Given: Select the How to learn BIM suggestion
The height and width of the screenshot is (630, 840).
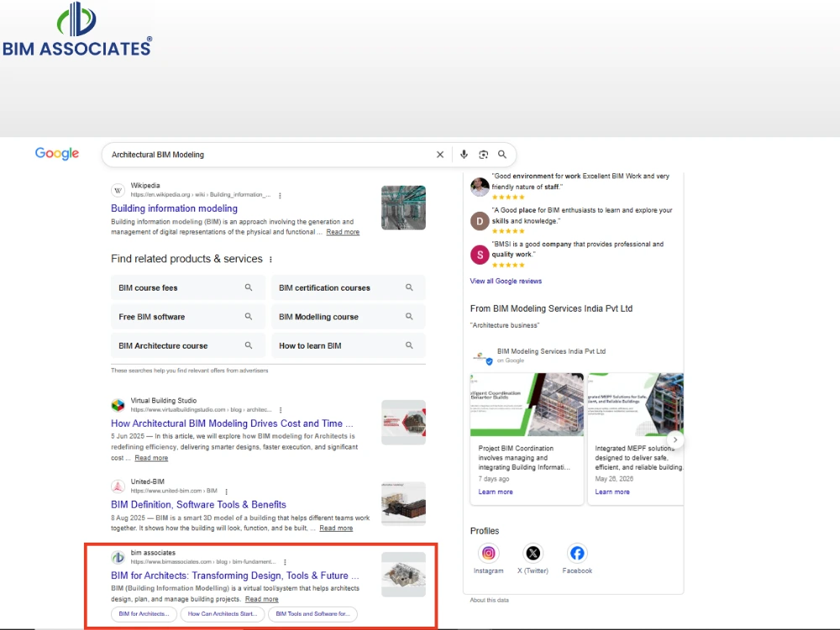Looking at the screenshot, I should 349,345.
